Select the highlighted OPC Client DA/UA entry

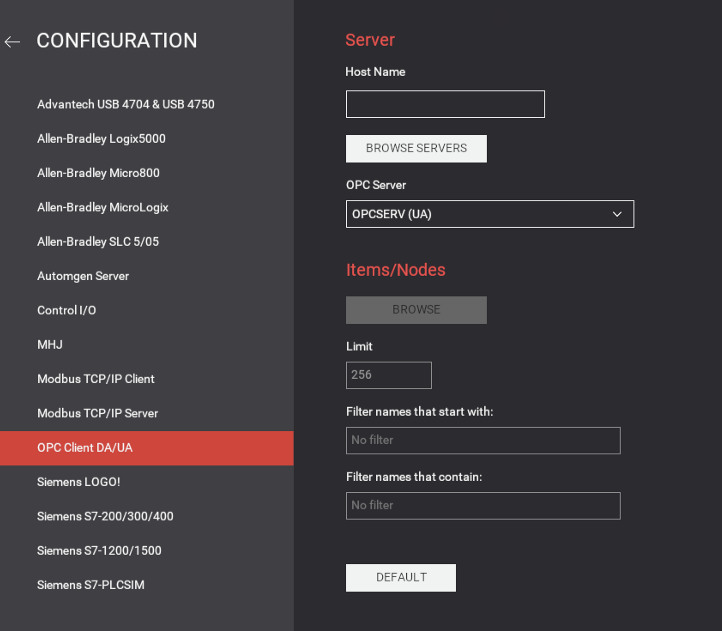[147, 448]
